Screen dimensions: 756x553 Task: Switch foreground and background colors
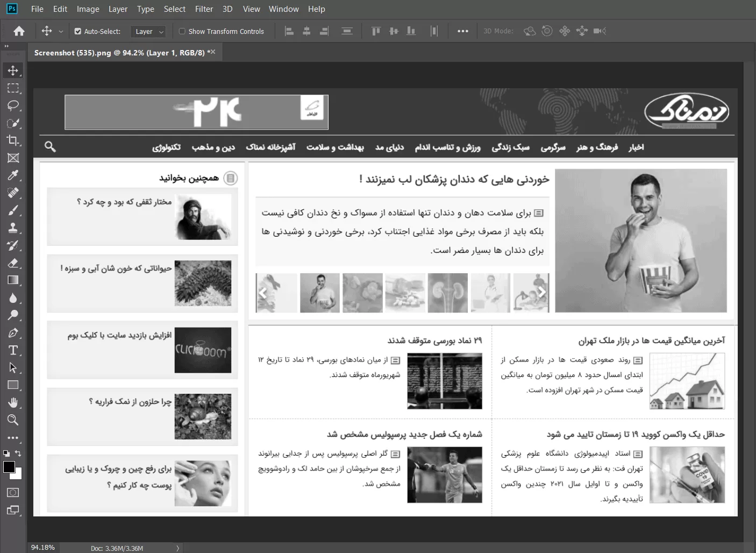point(18,453)
